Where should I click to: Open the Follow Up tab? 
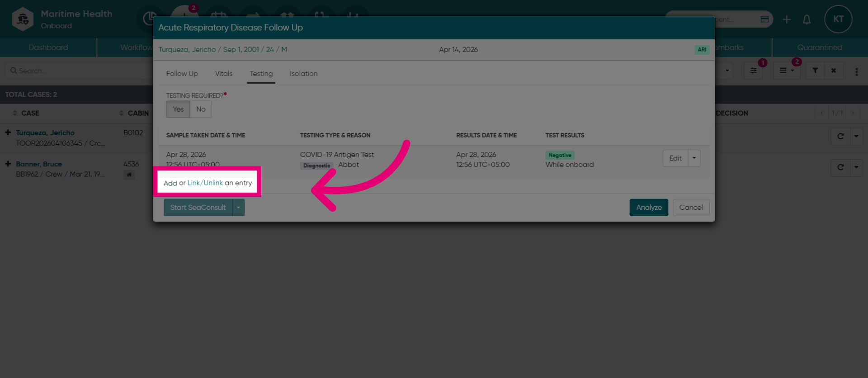pos(182,74)
